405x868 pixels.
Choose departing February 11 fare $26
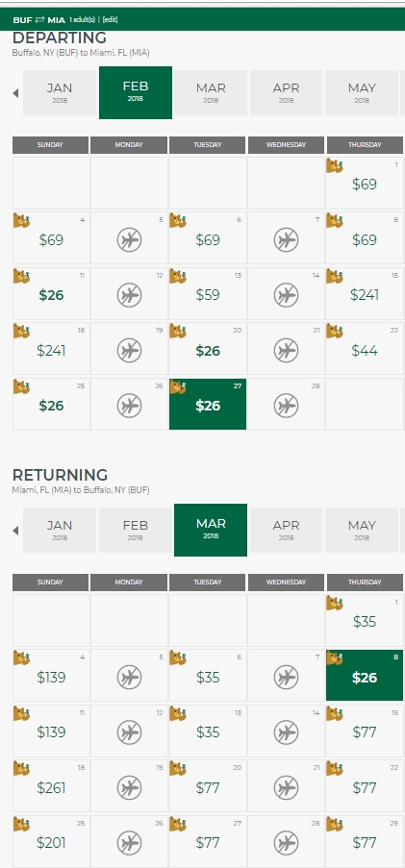[x=51, y=294]
